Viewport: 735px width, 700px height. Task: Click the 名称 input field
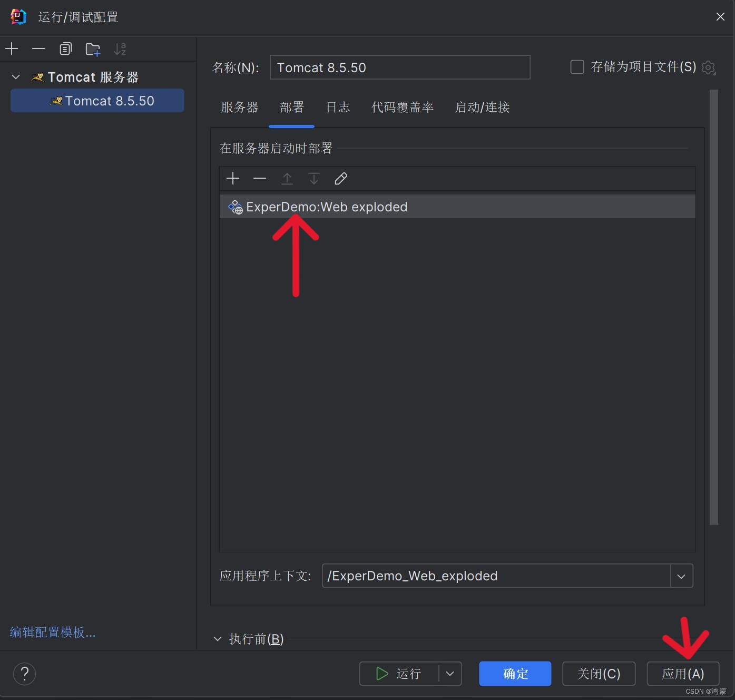click(400, 67)
